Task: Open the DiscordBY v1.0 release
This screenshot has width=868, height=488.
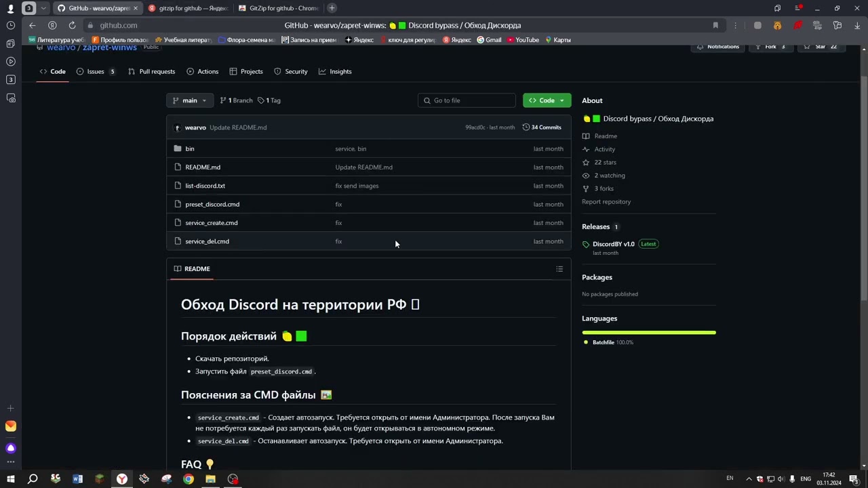Action: click(614, 244)
